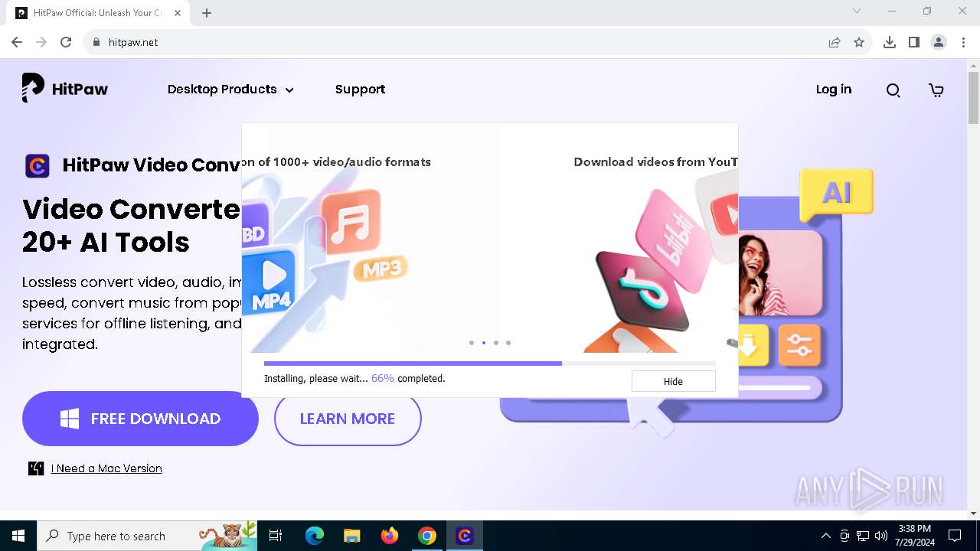Open the site search magnifier icon
Viewport: 980px width, 551px height.
tap(893, 90)
